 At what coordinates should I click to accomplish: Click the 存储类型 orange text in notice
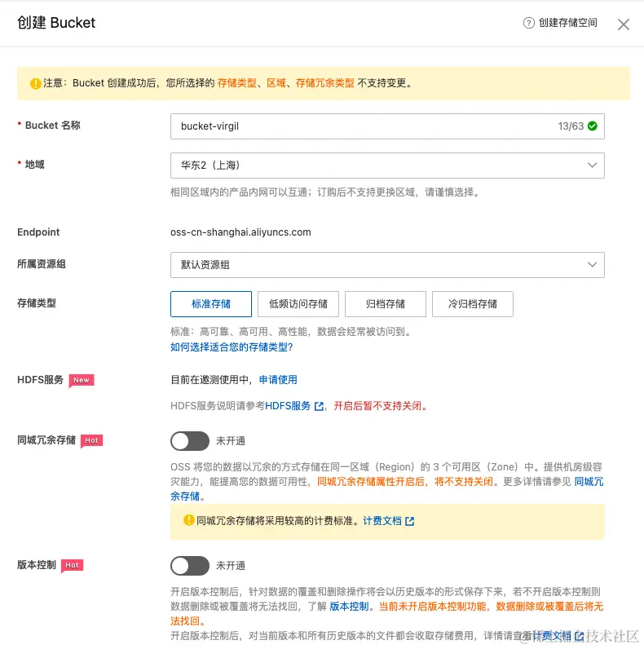(x=236, y=83)
